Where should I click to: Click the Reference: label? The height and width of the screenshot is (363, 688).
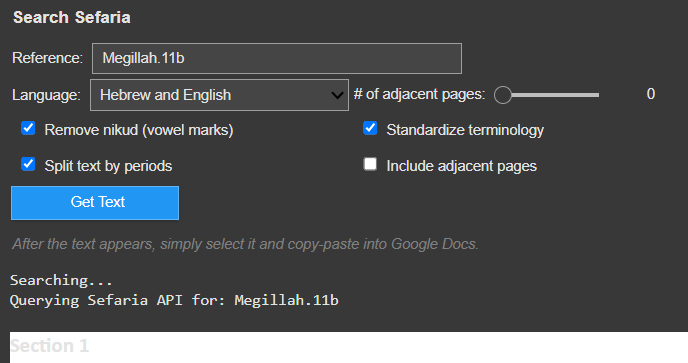point(47,58)
